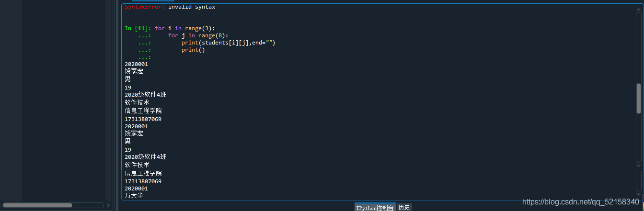Click the 'print()' code line
The image size is (644, 211).
tap(193, 50)
